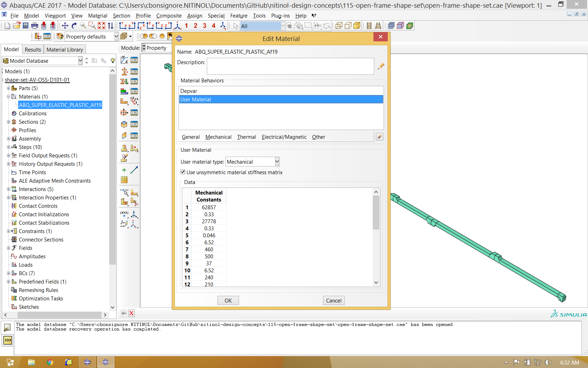588x368 pixels.
Task: Click the Create Material stress-strain icon
Action: click(x=124, y=60)
